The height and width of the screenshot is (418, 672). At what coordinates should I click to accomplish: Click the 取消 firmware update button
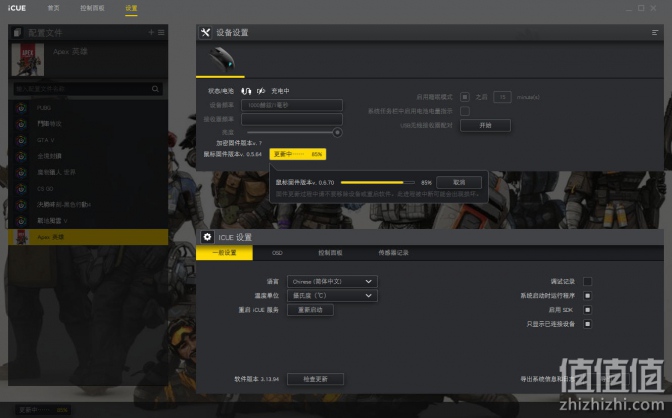click(459, 182)
